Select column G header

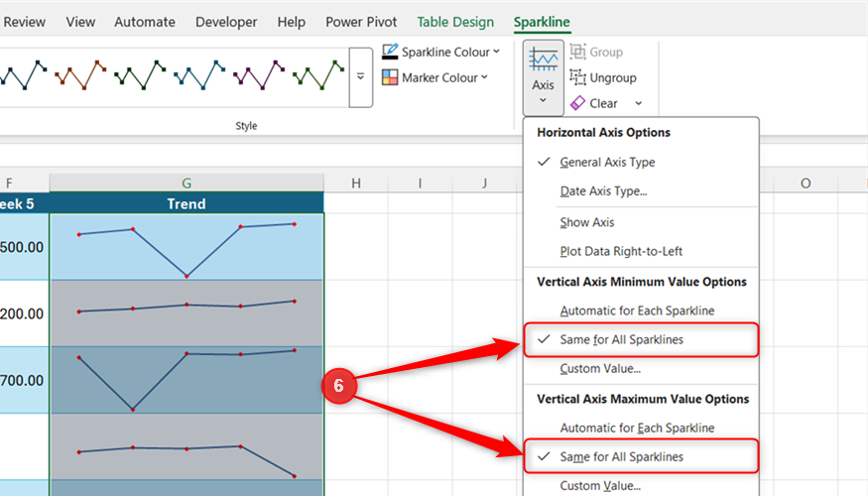click(x=186, y=183)
